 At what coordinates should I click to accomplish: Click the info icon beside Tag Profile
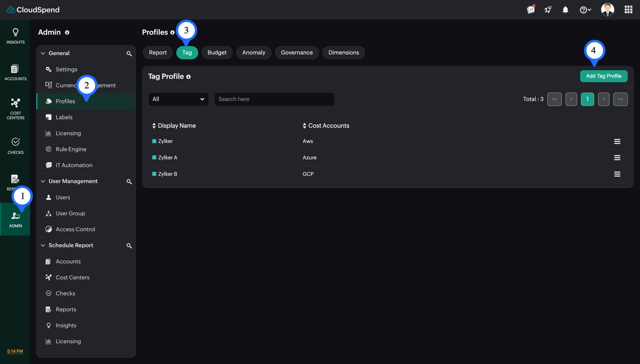188,77
